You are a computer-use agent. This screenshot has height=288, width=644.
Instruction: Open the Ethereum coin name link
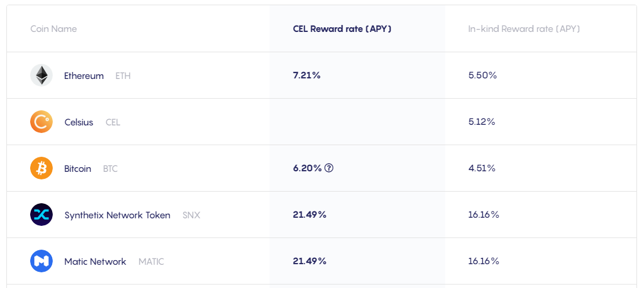pyautogui.click(x=84, y=76)
